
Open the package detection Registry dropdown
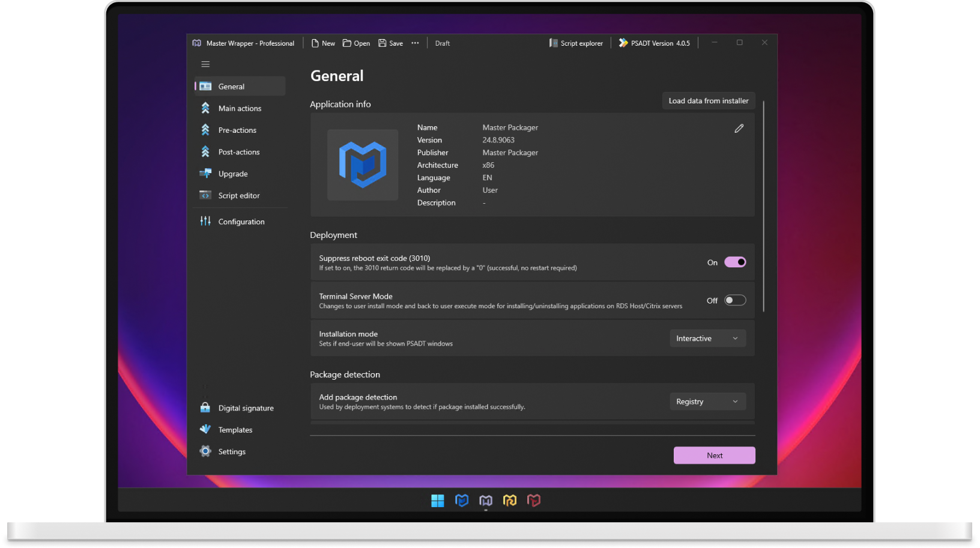tap(707, 402)
